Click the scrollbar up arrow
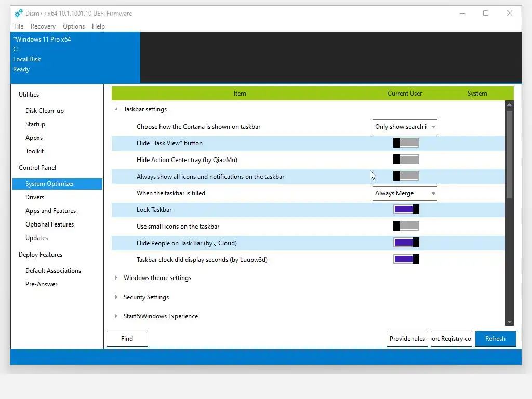Image resolution: width=532 pixels, height=399 pixels. pyautogui.click(x=509, y=105)
